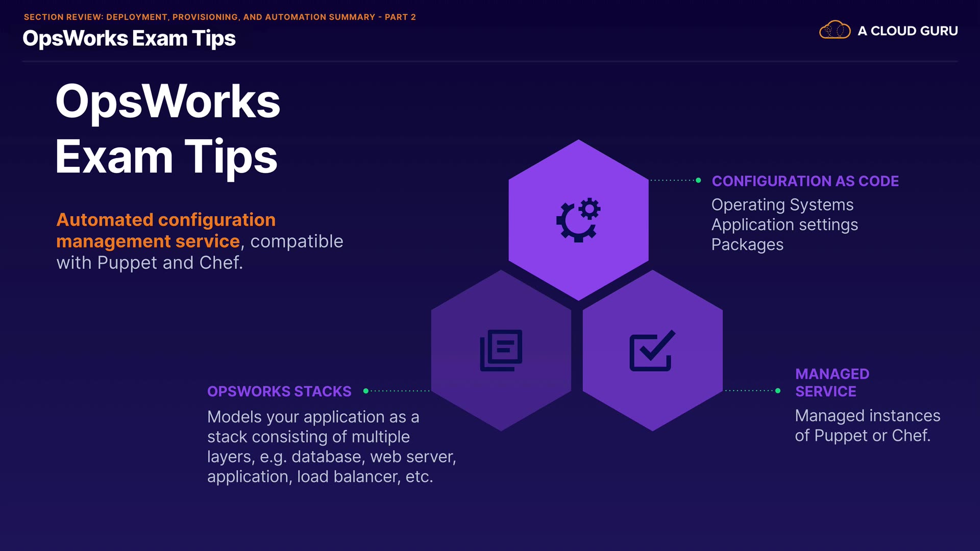Click the gear configuration icon in top hexagon
This screenshot has width=980, height=551.
tap(578, 220)
